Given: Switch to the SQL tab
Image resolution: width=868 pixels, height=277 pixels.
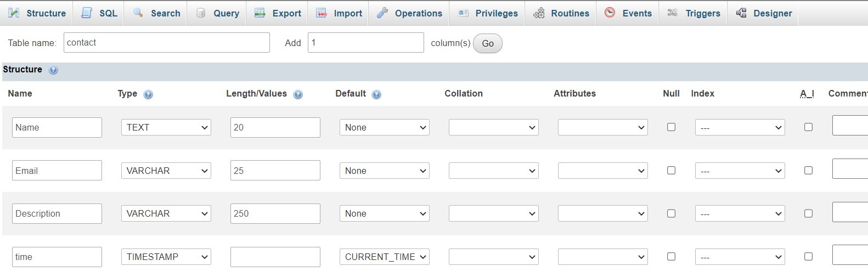Looking at the screenshot, I should (100, 13).
